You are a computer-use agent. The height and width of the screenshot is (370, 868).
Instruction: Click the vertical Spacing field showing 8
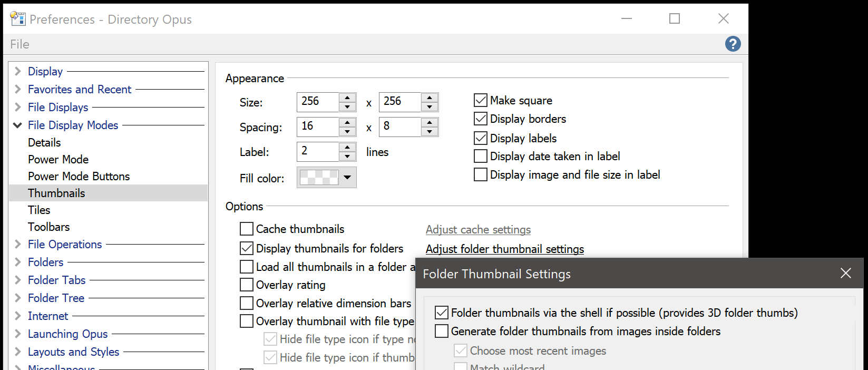click(400, 126)
